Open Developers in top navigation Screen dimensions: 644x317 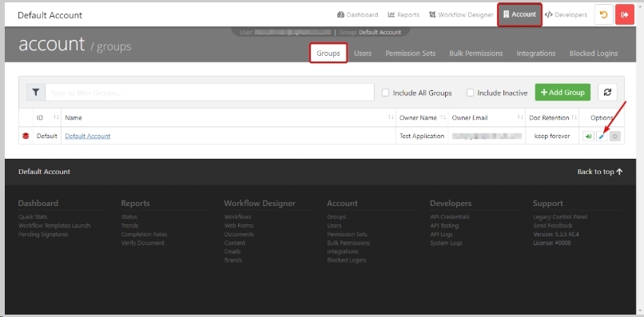(x=566, y=15)
